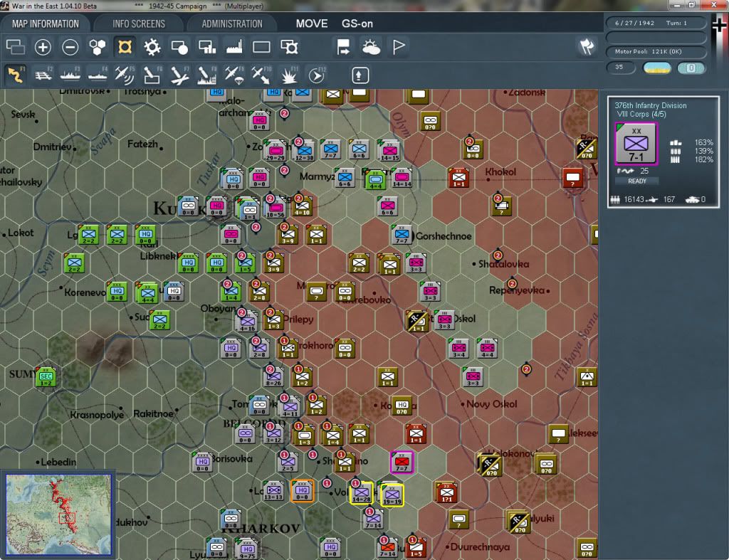Click the 35 value box
This screenshot has height=560, width=729.
(621, 68)
